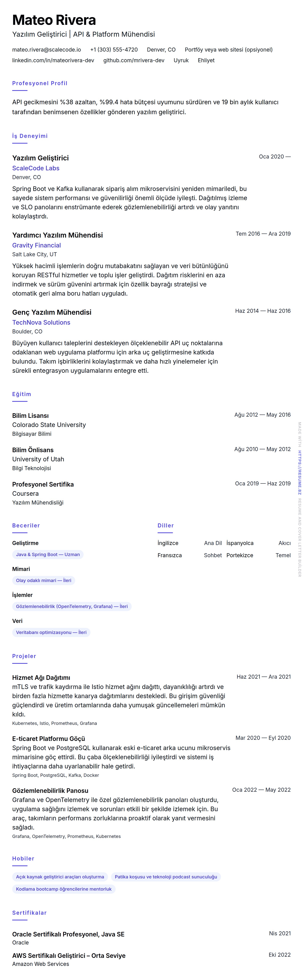303x980 pixels.
Task: Click the Kodlama bootcamp öğrencilerine mentorluk tag
Action: 64,889
